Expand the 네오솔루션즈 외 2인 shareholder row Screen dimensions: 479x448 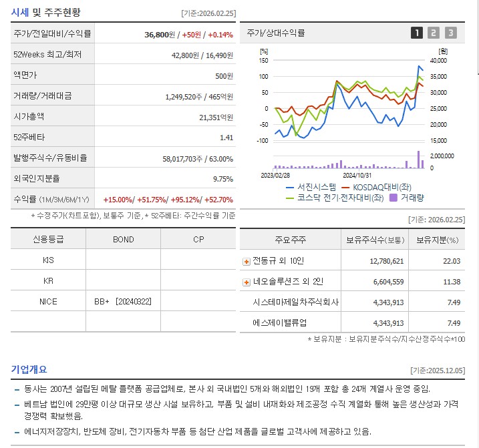247,282
